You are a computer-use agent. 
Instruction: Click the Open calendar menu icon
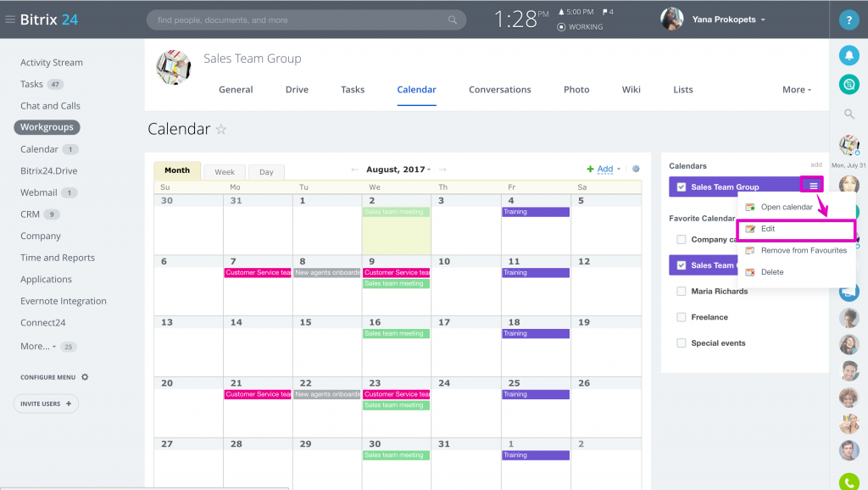(x=750, y=207)
